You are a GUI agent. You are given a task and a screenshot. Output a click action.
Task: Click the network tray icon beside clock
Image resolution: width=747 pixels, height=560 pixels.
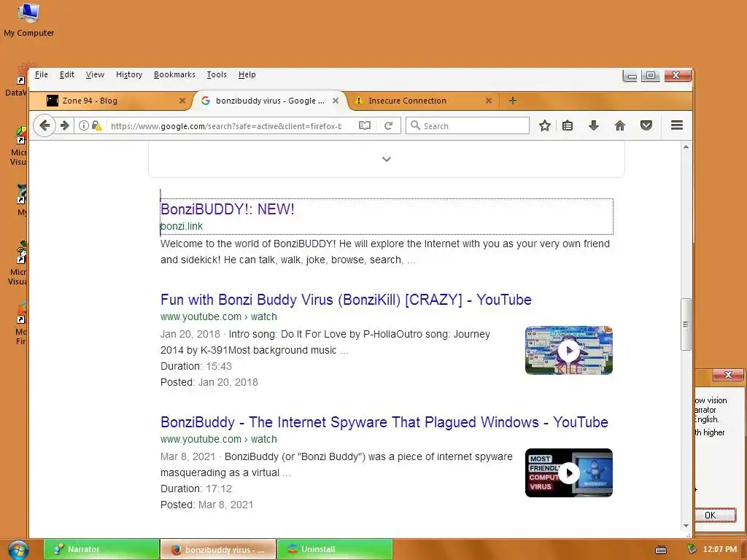coord(692,549)
